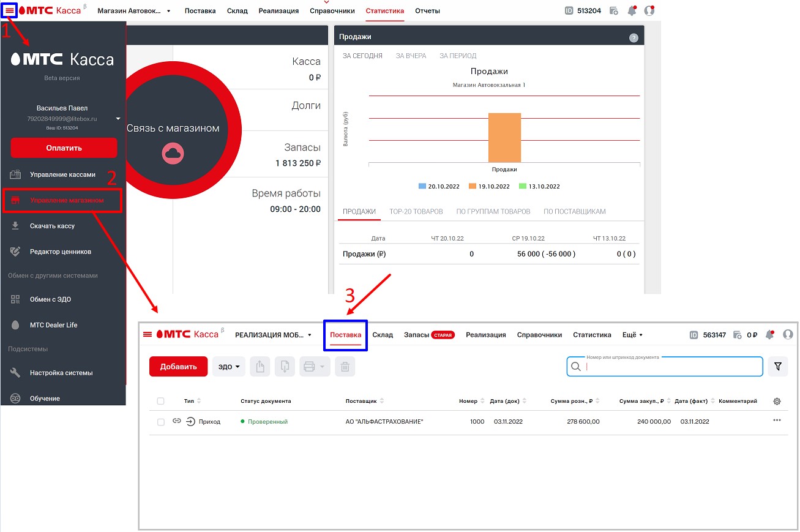Open table column settings gear icon
This screenshot has height=532, width=800.
click(x=777, y=402)
